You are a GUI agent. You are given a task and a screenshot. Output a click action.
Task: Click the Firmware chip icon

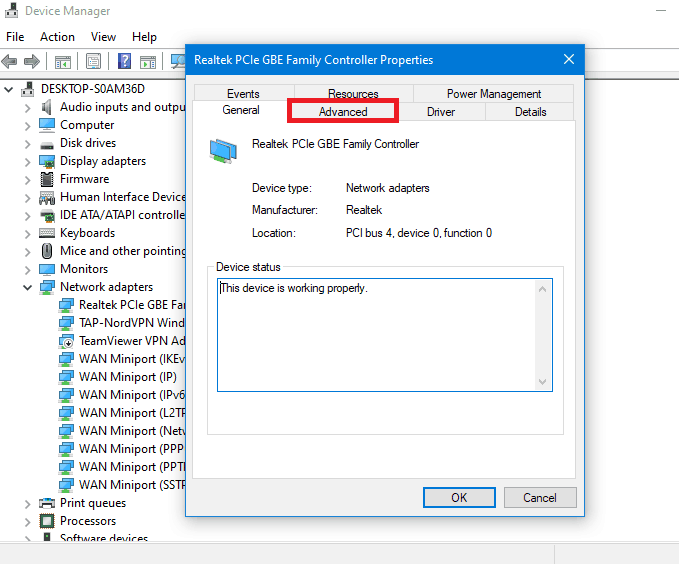point(47,179)
